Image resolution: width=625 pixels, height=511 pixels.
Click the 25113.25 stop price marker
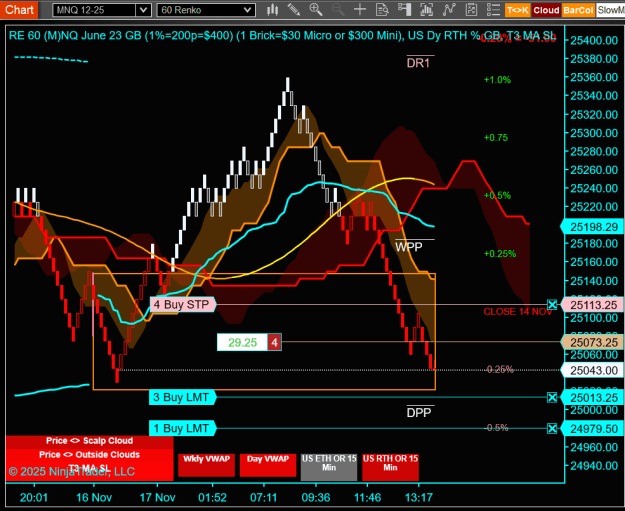click(593, 305)
